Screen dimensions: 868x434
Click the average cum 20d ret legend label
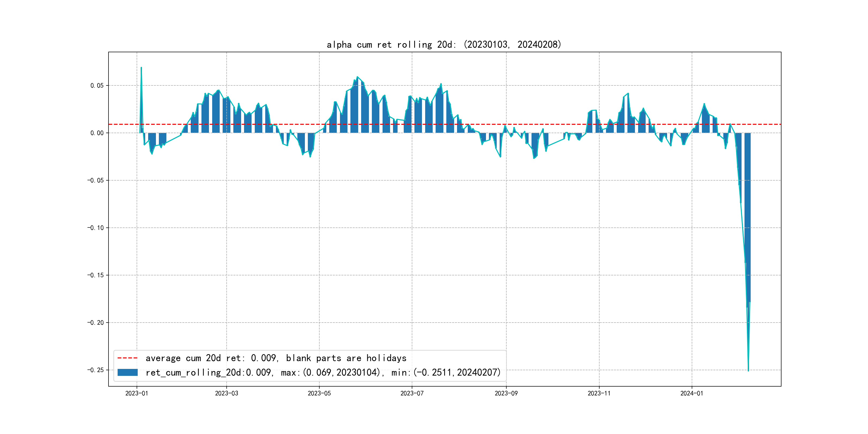coord(276,358)
